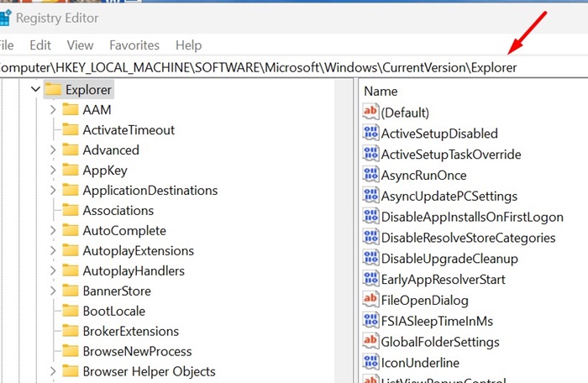Select the ActiveSetupDisabled value name
The image size is (588, 383).
(439, 134)
